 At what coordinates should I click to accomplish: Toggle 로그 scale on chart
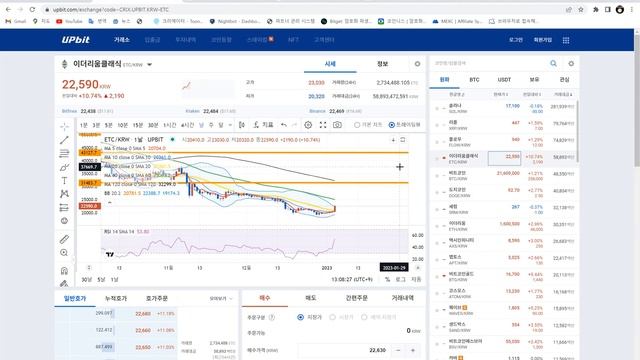point(400,280)
